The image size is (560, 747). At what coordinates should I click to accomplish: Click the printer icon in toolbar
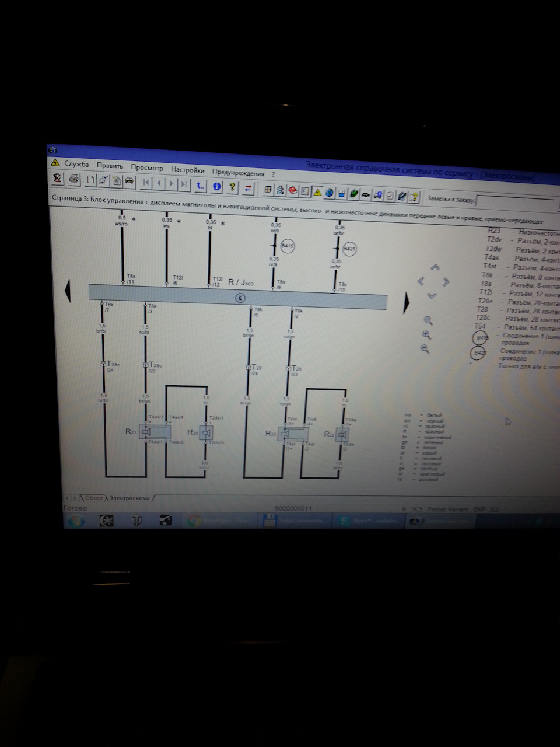coord(73,179)
